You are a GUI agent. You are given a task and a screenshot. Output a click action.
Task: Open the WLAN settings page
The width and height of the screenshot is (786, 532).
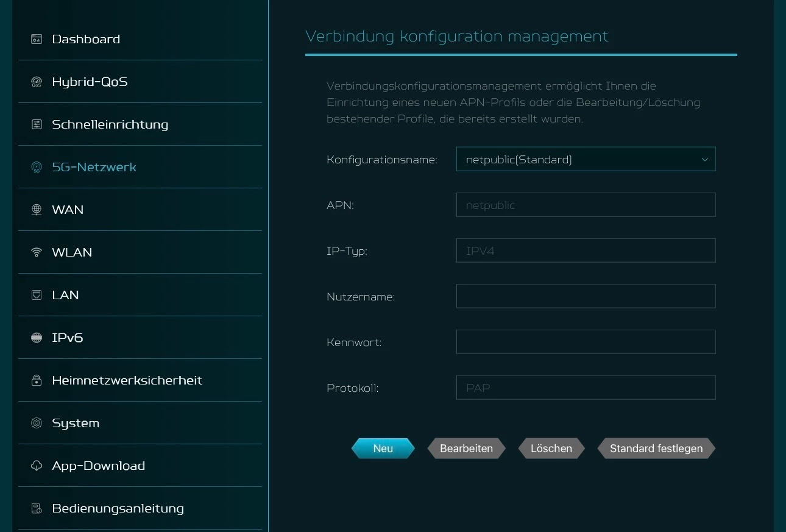[x=140, y=252]
